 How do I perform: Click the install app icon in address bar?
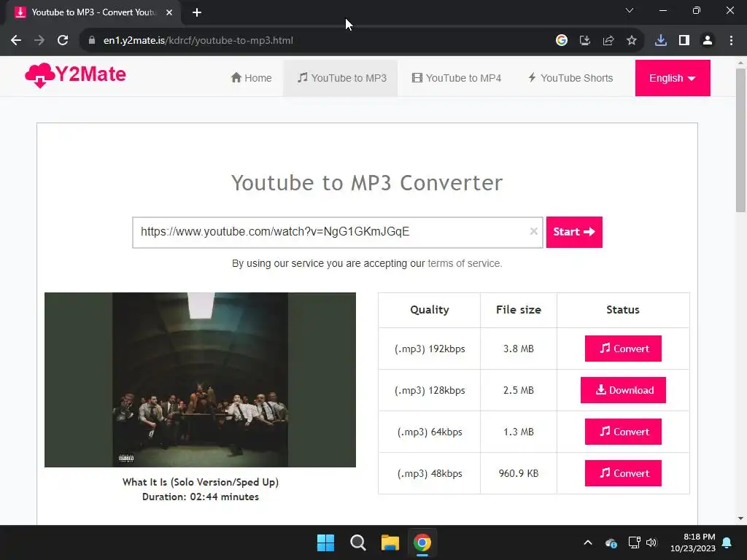(x=585, y=41)
